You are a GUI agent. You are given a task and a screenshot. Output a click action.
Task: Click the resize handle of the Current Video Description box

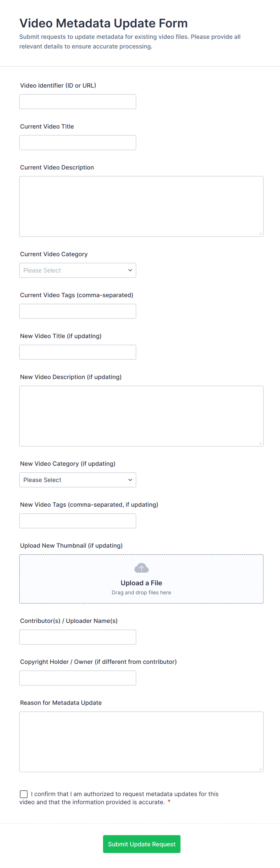(260, 234)
